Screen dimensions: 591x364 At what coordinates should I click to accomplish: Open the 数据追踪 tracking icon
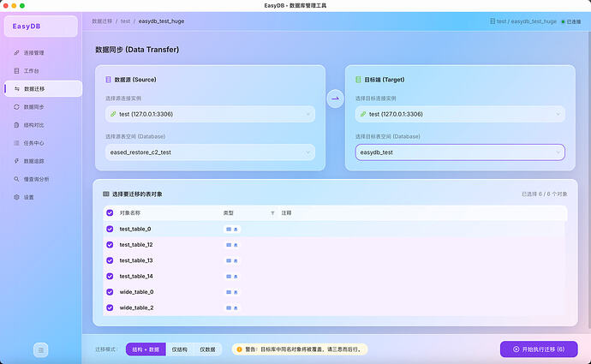pyautogui.click(x=16, y=161)
